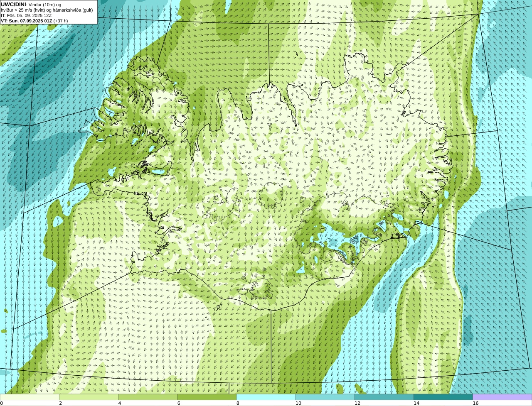
Task: Click the legend scale label "12"
Action: 357,403
